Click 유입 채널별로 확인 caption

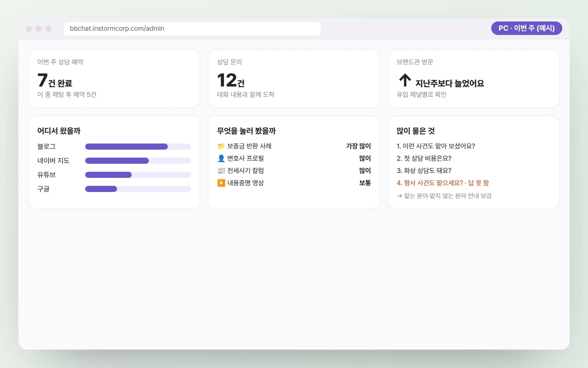point(421,94)
